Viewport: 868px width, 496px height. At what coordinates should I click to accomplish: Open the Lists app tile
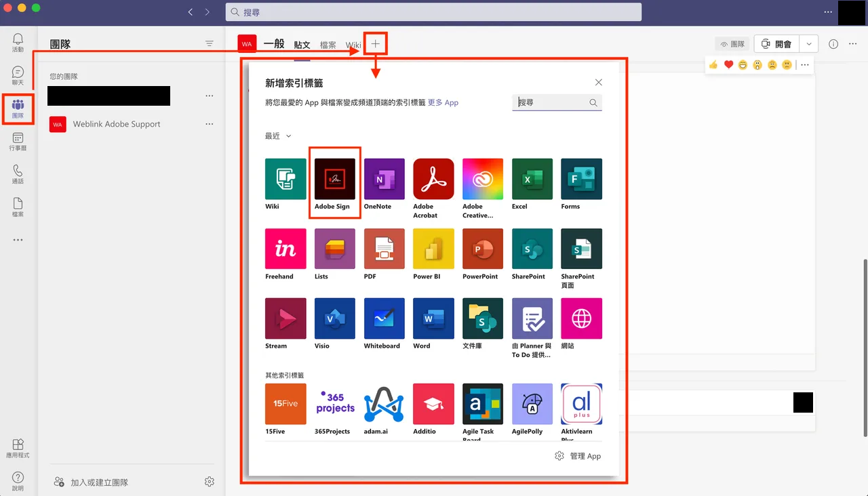335,249
